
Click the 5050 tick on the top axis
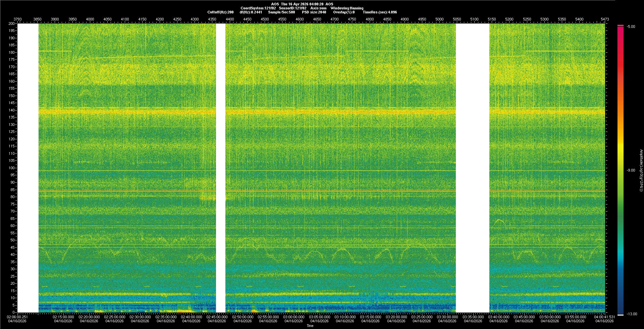pyautogui.click(x=457, y=19)
